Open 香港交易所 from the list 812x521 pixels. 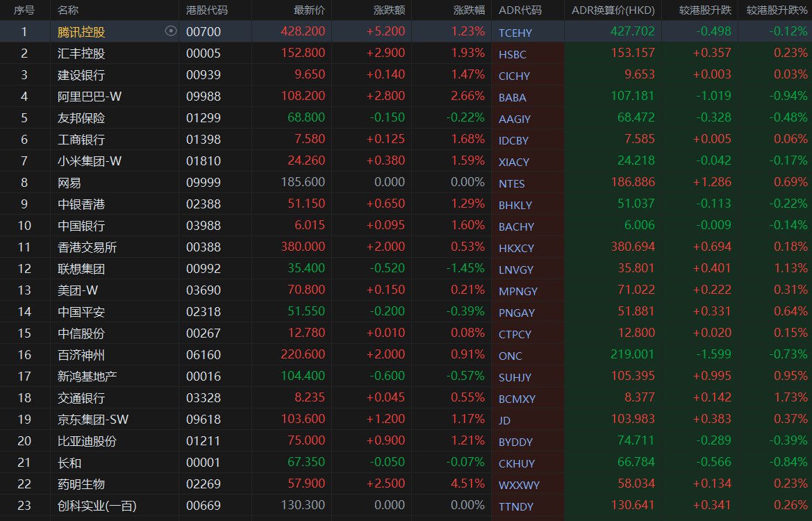pyautogui.click(x=87, y=247)
